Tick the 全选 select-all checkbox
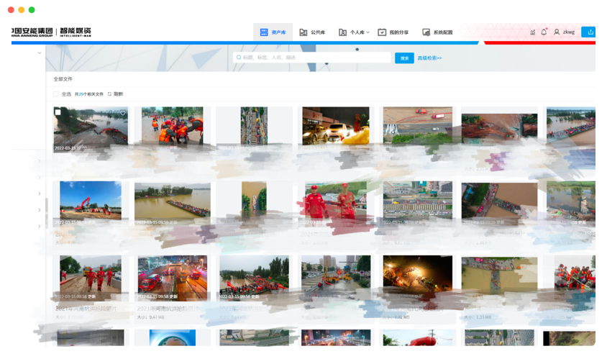607x364 pixels. tap(56, 94)
